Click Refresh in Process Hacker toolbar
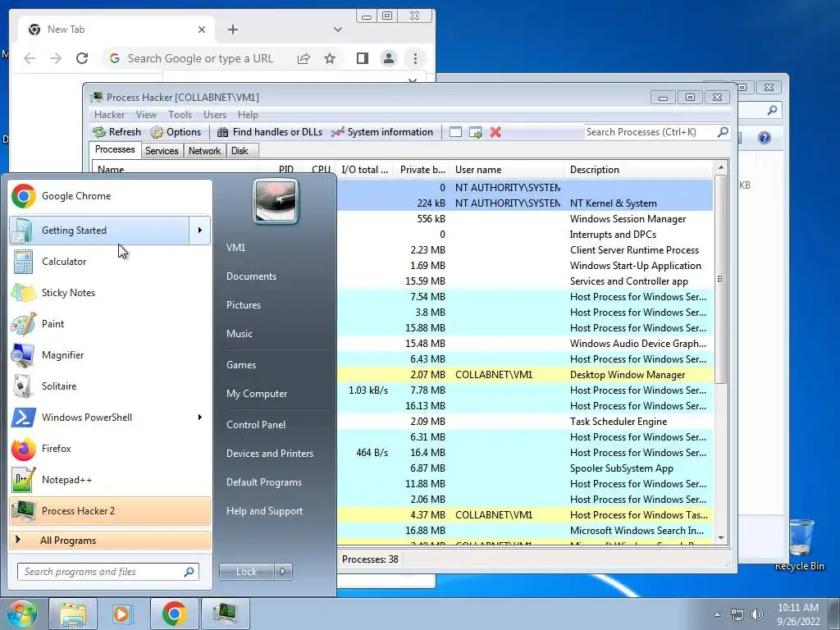The width and height of the screenshot is (840, 630). click(x=116, y=132)
